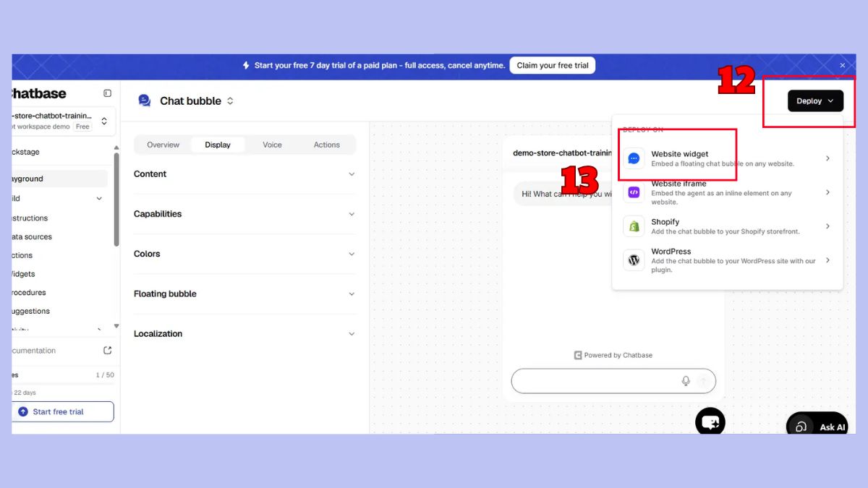Expand the Floating bubble section
Image resolution: width=868 pixels, height=488 pixels.
(244, 294)
